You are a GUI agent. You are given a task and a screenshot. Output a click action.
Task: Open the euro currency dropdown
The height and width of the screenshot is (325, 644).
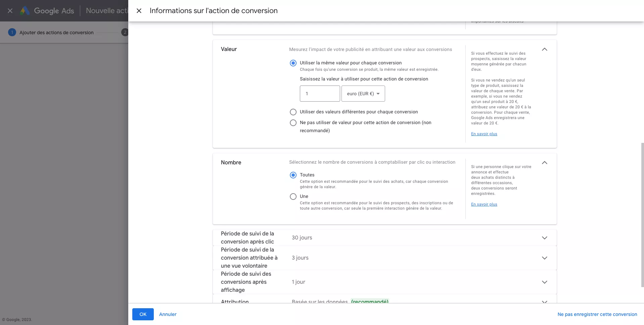(363, 94)
